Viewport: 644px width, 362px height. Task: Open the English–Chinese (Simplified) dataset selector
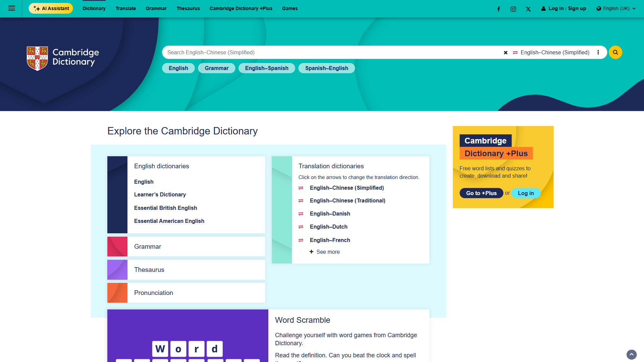(x=555, y=52)
